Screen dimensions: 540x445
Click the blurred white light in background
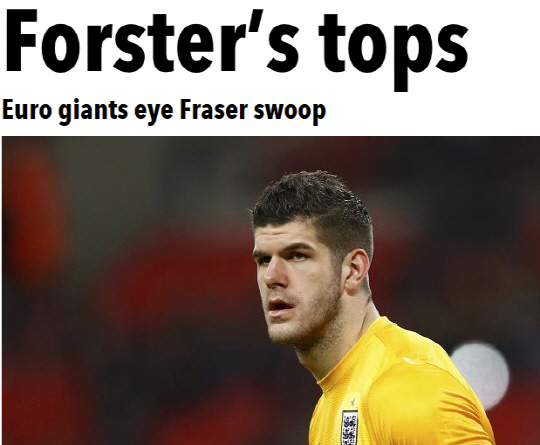pos(480,371)
